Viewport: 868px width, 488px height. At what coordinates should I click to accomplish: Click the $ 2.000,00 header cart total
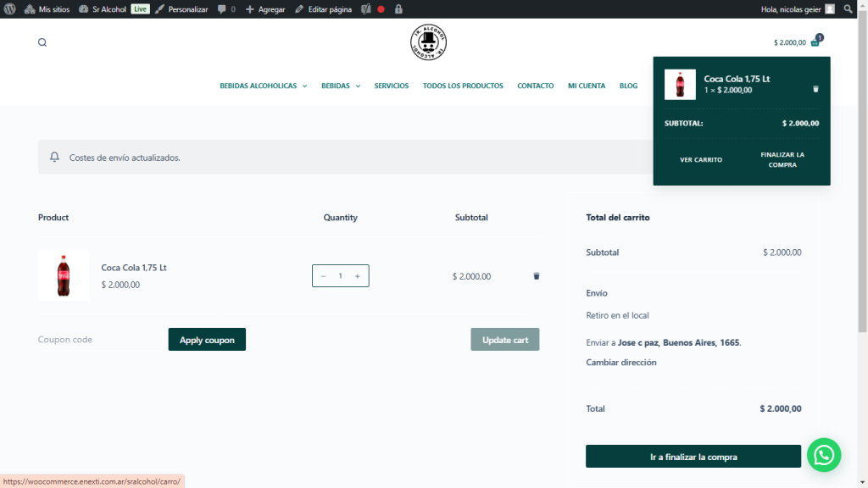point(789,42)
